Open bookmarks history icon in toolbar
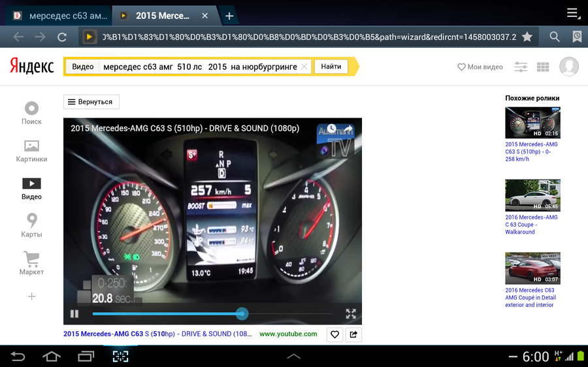 click(x=577, y=37)
